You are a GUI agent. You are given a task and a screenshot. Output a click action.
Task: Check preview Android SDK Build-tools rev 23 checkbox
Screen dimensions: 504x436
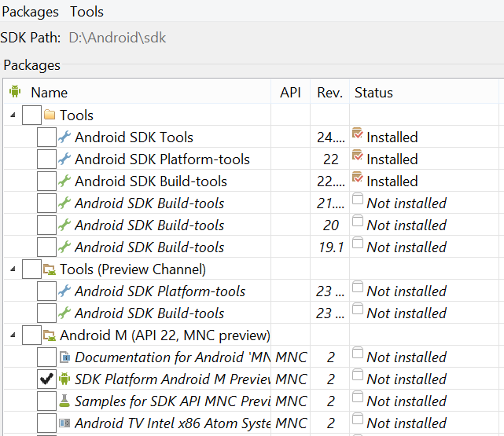pos(46,313)
